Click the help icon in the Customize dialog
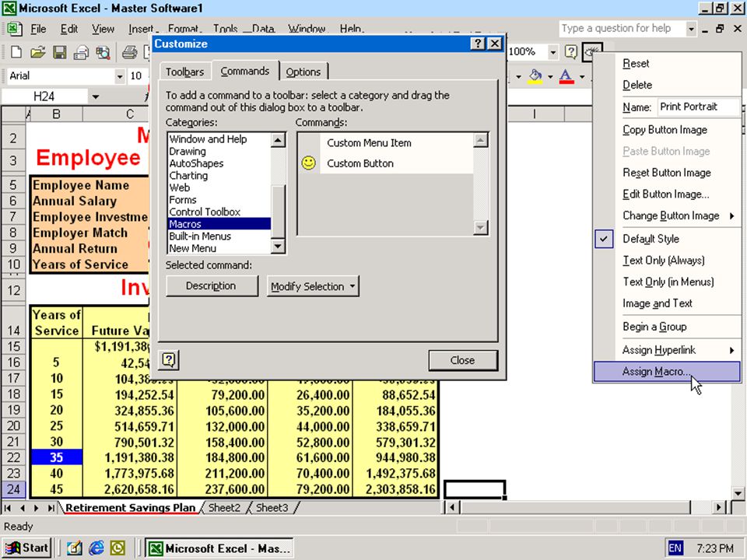Screen dimensions: 747x560 169,359
